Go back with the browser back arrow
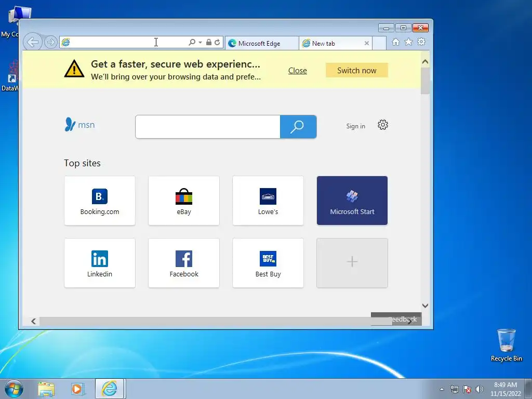 coord(33,42)
